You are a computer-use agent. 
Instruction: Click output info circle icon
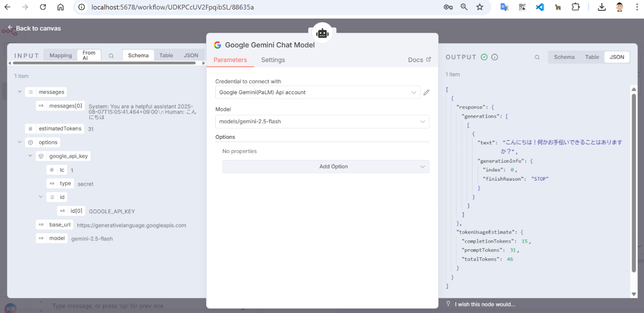tap(495, 57)
